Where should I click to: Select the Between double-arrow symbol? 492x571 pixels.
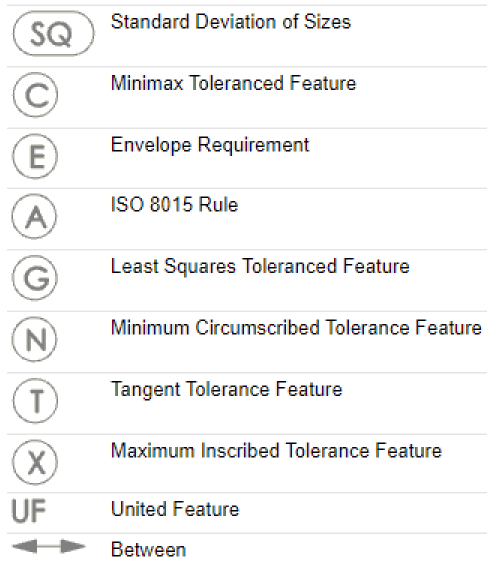(x=48, y=546)
